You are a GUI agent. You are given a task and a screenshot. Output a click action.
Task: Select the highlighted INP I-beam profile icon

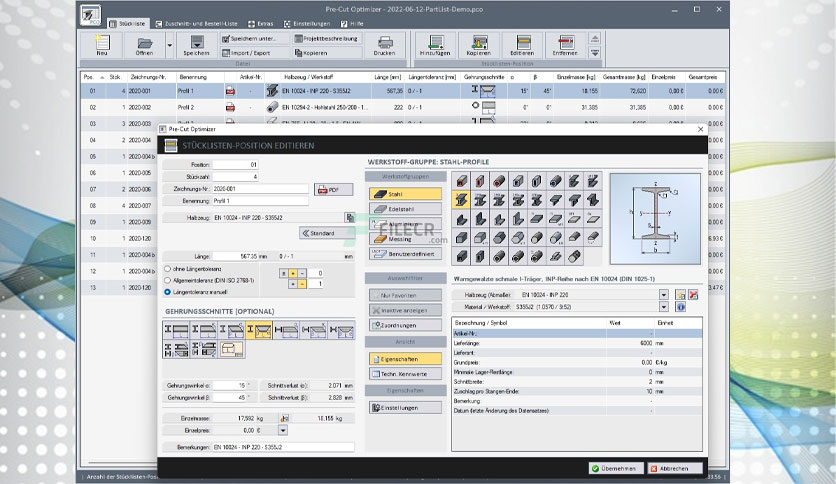[461, 200]
